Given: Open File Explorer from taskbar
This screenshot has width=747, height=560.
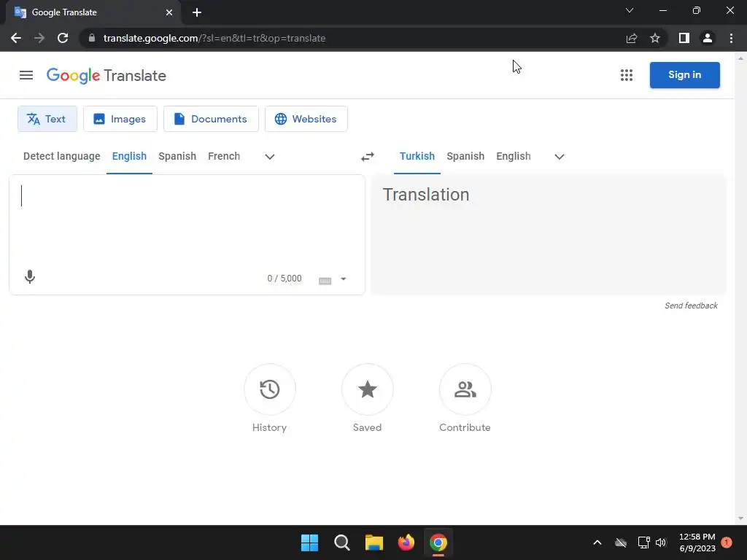Looking at the screenshot, I should [374, 542].
